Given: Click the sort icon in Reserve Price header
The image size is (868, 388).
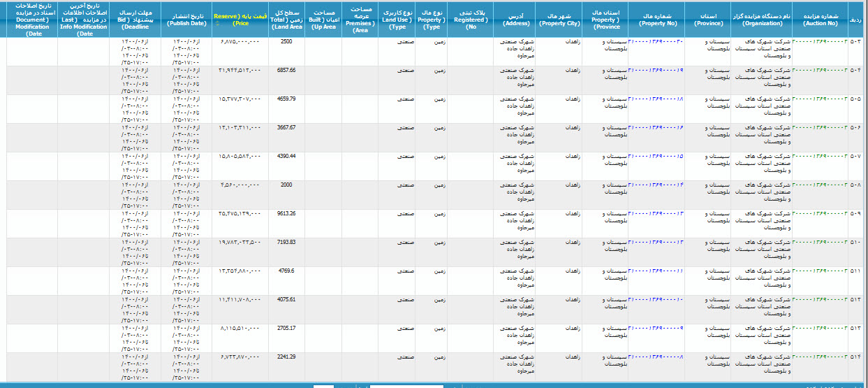Looking at the screenshot, I should pos(216,23).
